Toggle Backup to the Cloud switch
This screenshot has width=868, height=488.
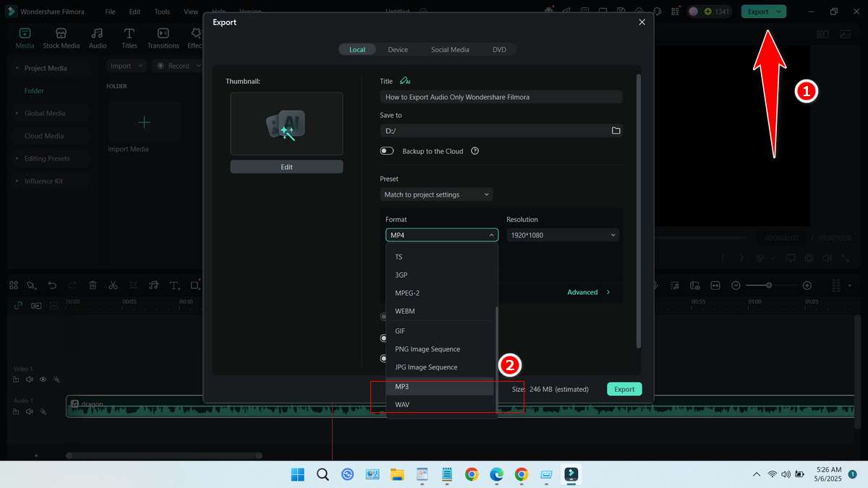[x=387, y=150]
